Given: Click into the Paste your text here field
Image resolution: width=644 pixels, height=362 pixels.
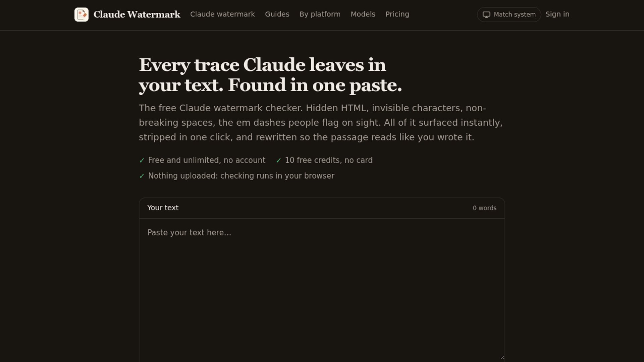Looking at the screenshot, I should pyautogui.click(x=322, y=290).
